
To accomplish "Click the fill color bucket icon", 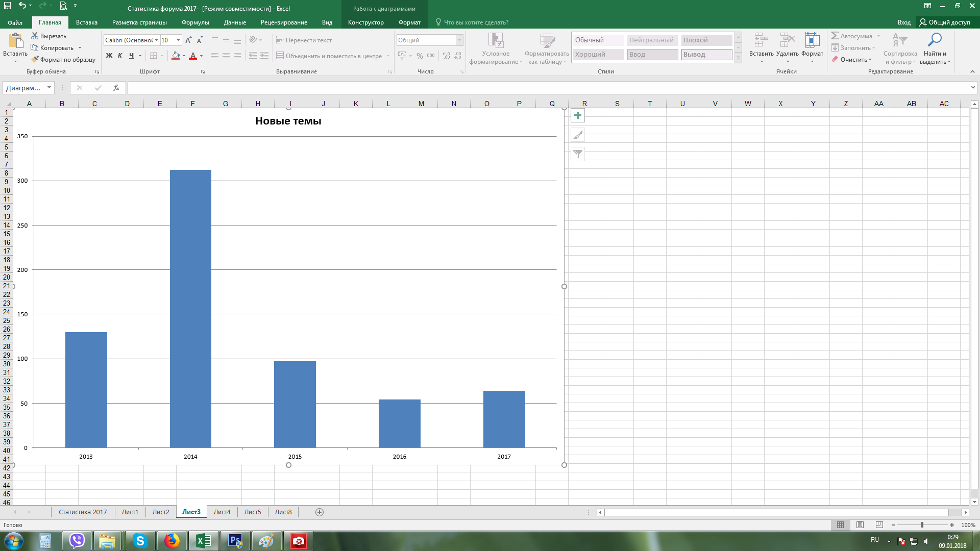I will tap(176, 56).
